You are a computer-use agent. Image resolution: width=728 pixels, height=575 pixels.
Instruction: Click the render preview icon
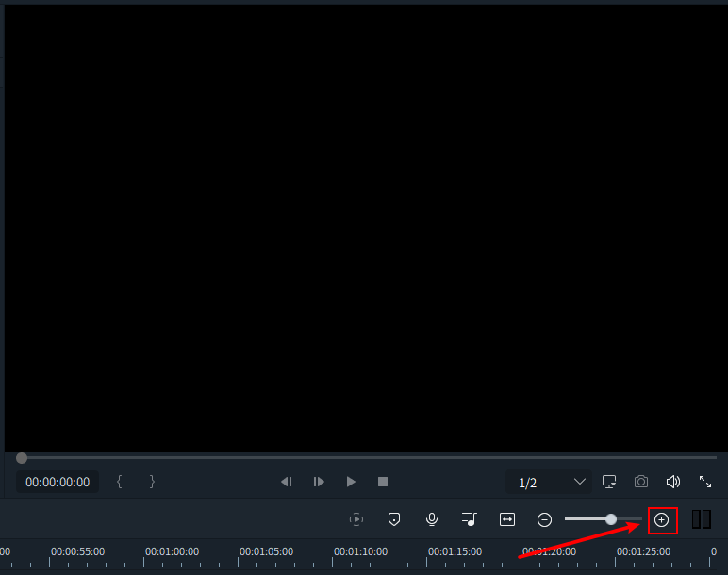[356, 519]
